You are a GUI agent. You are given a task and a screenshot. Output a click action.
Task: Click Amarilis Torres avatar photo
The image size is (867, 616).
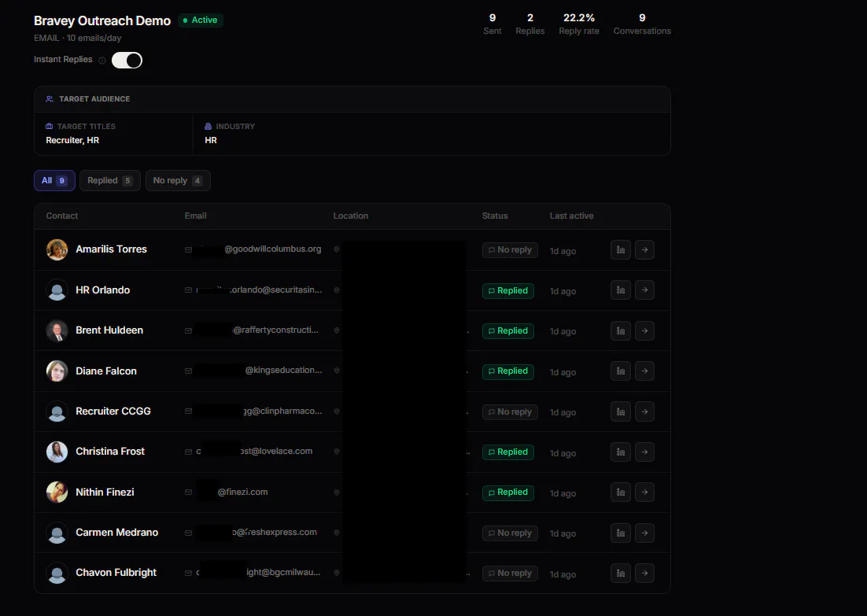click(x=57, y=250)
